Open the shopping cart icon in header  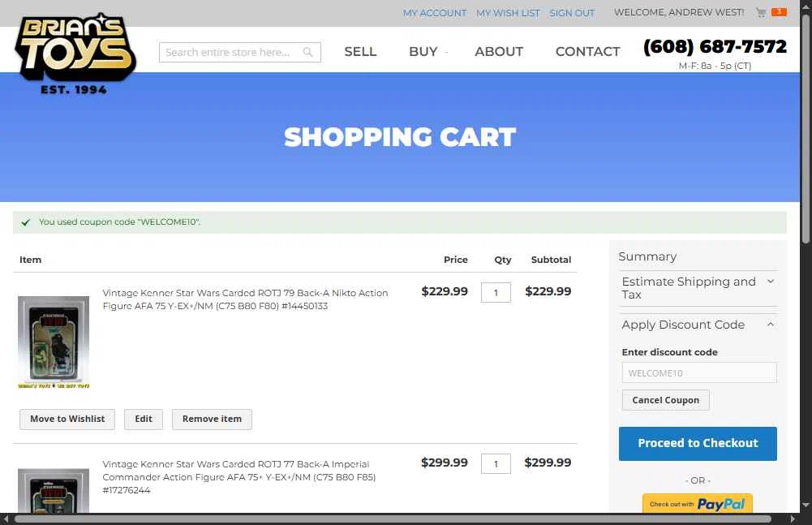point(761,12)
